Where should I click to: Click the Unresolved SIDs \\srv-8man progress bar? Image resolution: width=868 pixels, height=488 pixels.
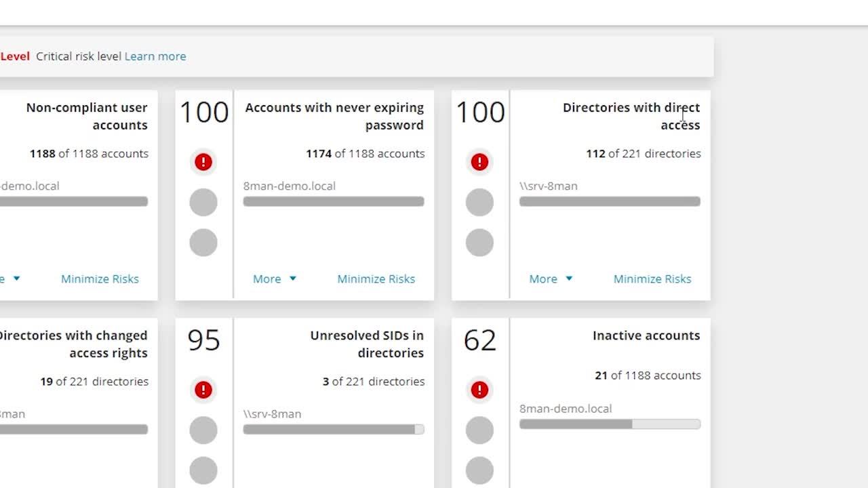334,429
